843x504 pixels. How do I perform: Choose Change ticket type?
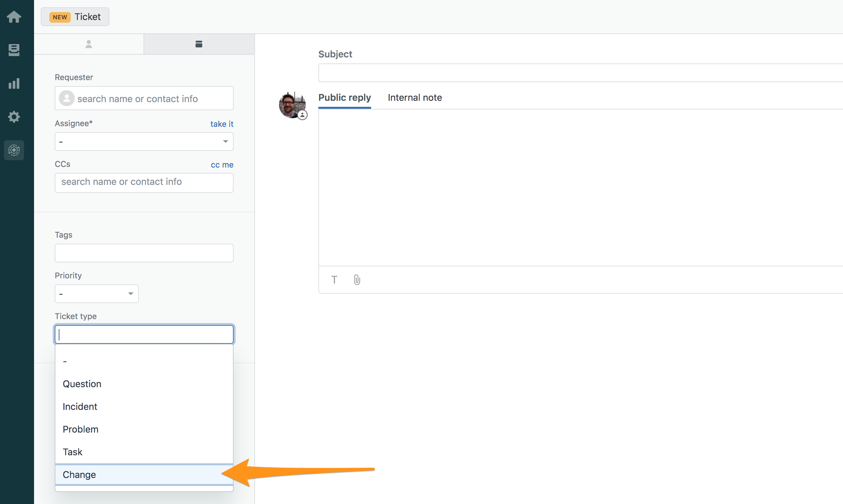coord(144,475)
